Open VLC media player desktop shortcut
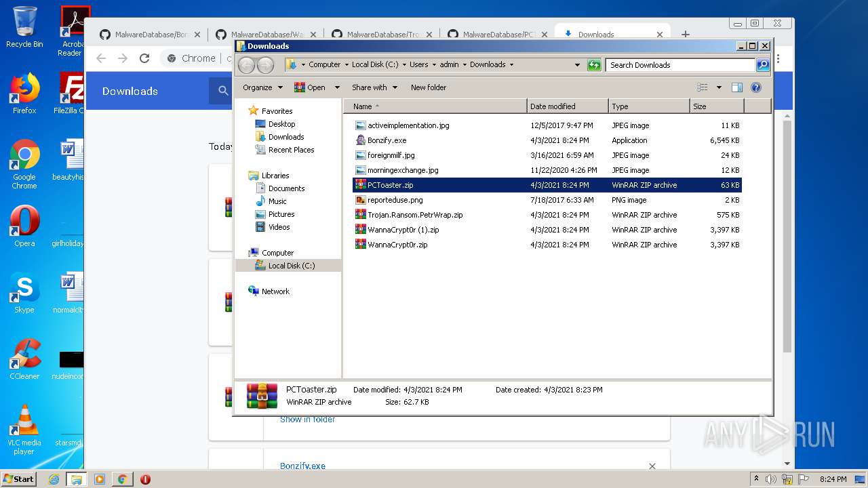Screen dimensions: 868x488 (x=24, y=430)
